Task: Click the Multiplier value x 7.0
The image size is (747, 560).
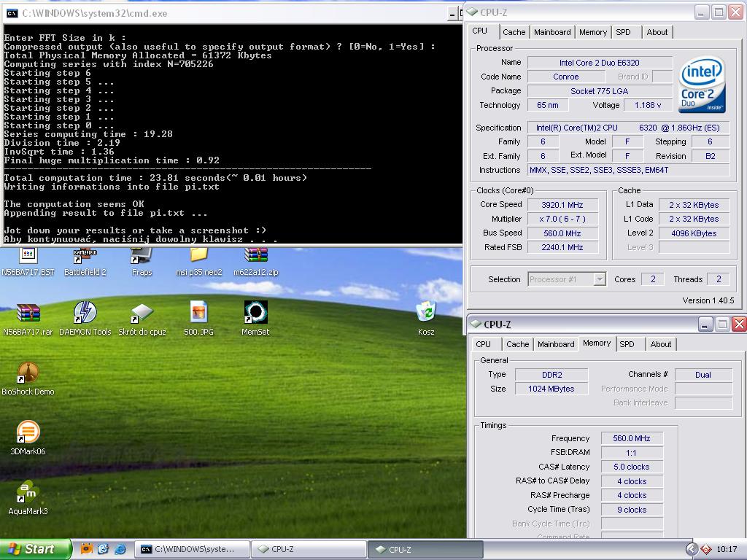Action: 562,219
